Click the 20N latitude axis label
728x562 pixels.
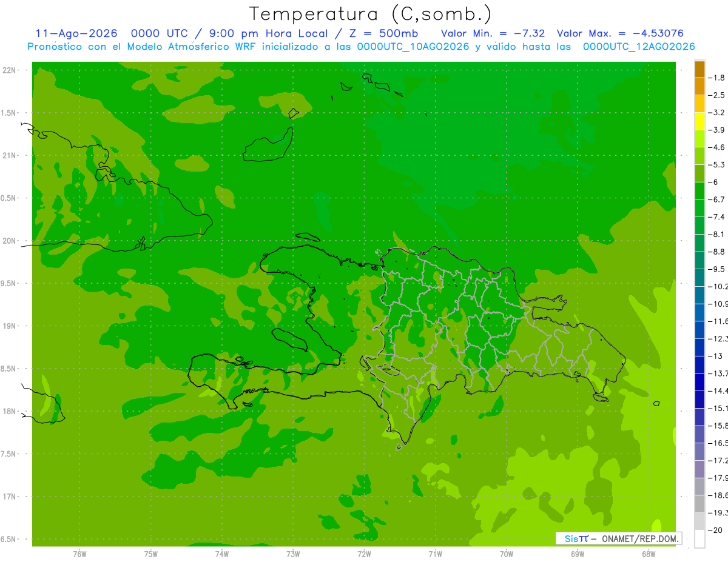(x=9, y=241)
